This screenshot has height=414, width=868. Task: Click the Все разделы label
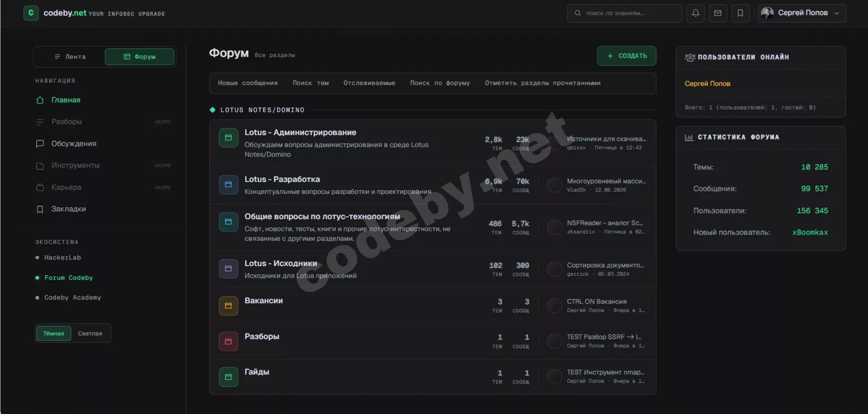275,55
